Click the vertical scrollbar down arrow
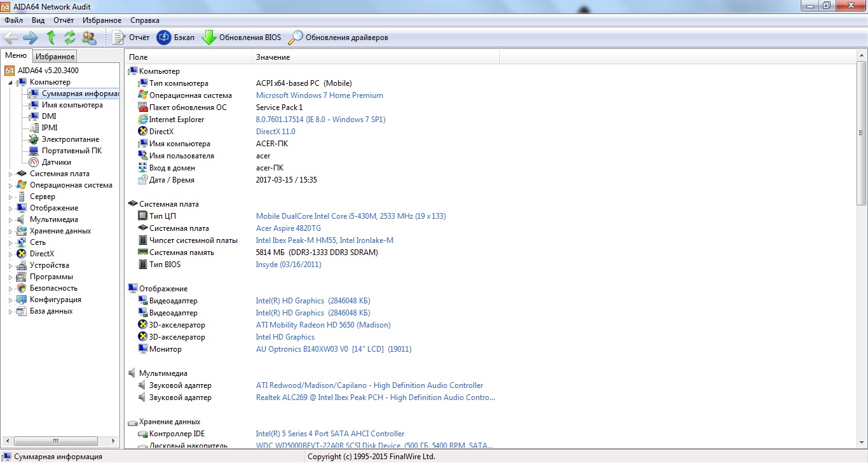868x463 pixels. (862, 443)
